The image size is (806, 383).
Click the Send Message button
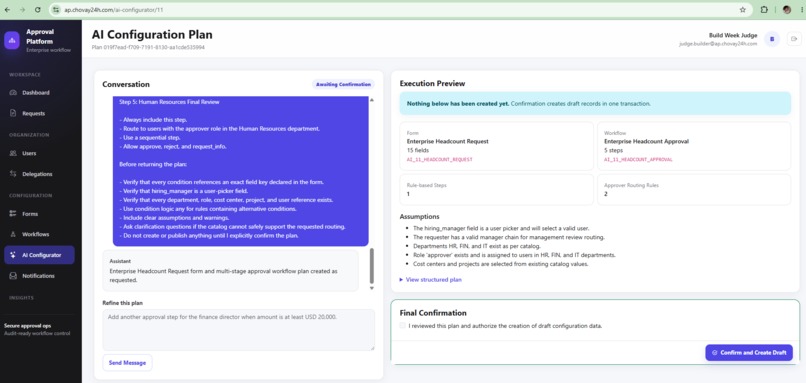(x=127, y=362)
